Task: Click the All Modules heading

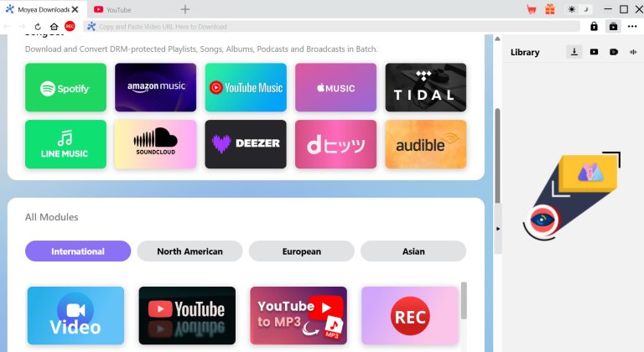Action: [x=52, y=217]
